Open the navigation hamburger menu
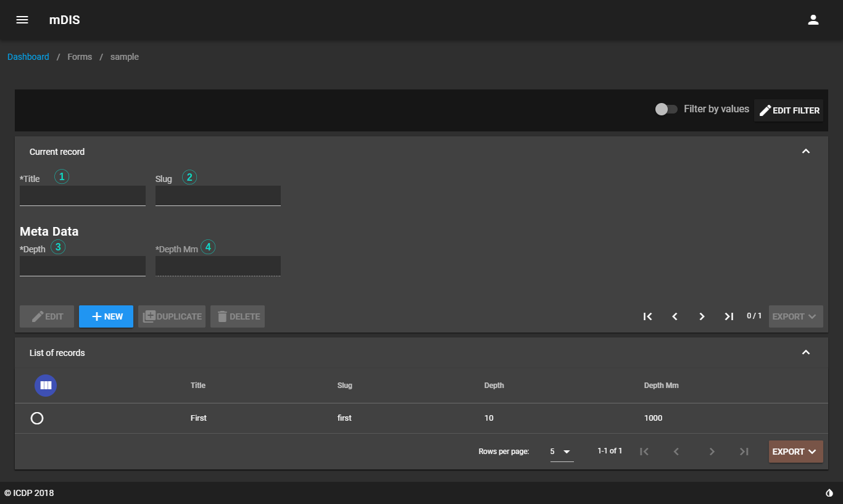843x504 pixels. coord(22,19)
